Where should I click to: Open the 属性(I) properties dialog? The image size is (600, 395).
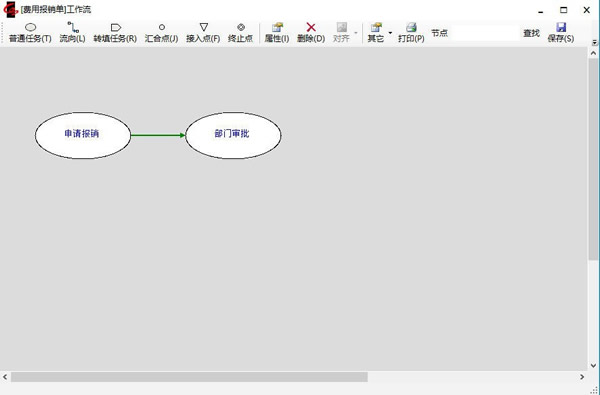[x=277, y=33]
